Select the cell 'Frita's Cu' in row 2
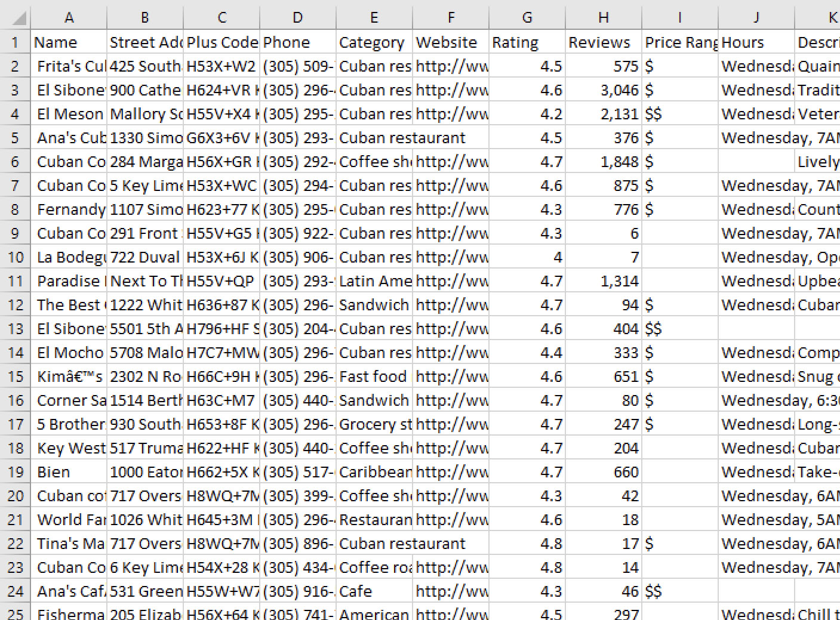Image resolution: width=840 pixels, height=620 pixels. pos(69,66)
